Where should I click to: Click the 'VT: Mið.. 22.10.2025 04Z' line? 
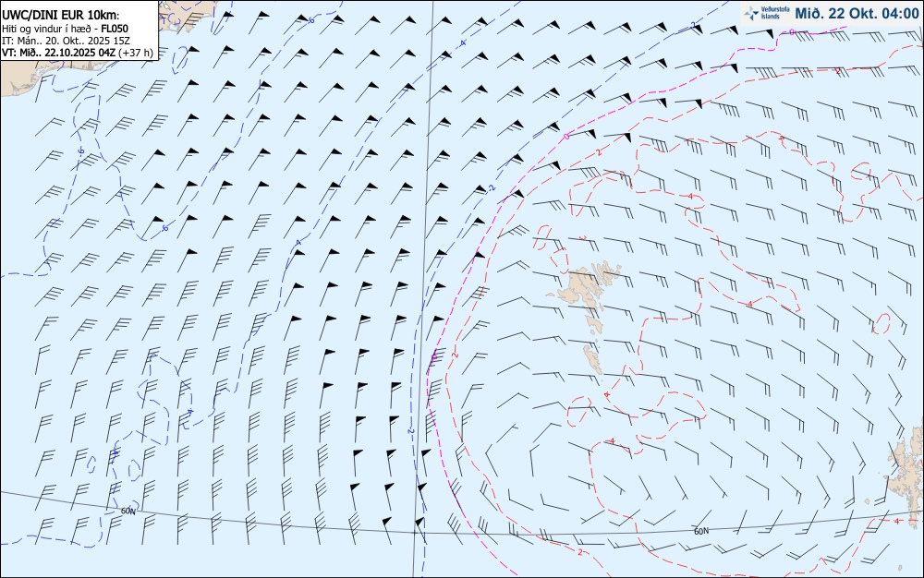59,53
